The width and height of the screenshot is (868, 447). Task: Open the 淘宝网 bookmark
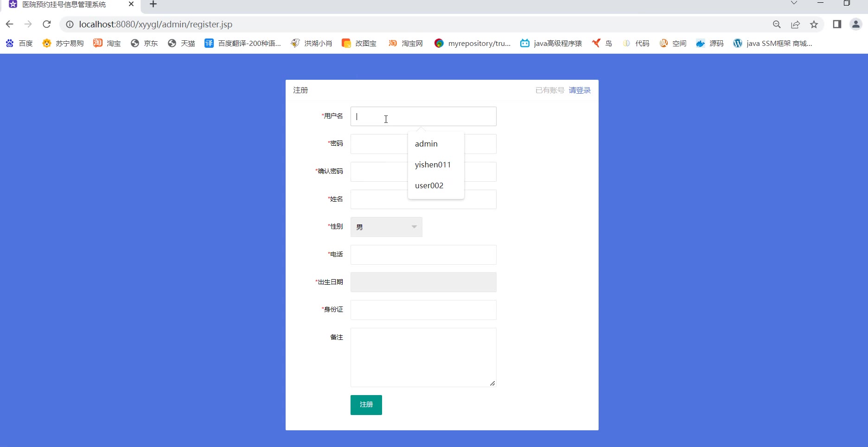click(406, 43)
